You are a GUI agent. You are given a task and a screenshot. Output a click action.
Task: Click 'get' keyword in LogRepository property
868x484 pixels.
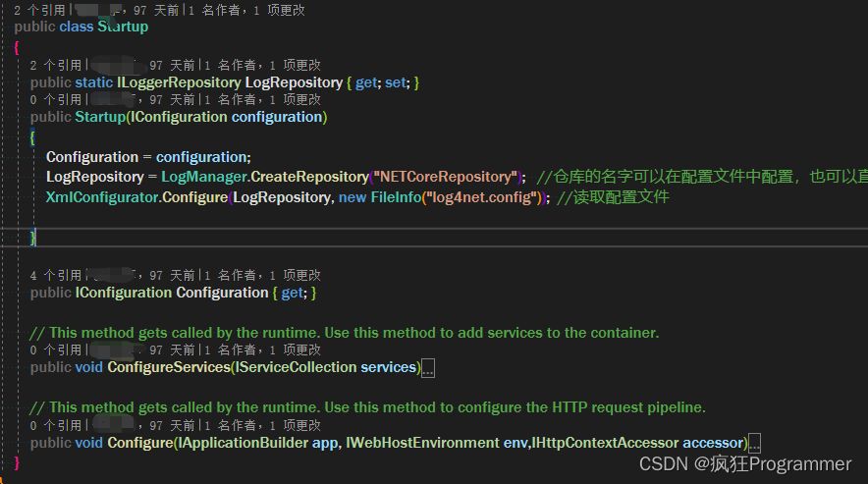(366, 82)
